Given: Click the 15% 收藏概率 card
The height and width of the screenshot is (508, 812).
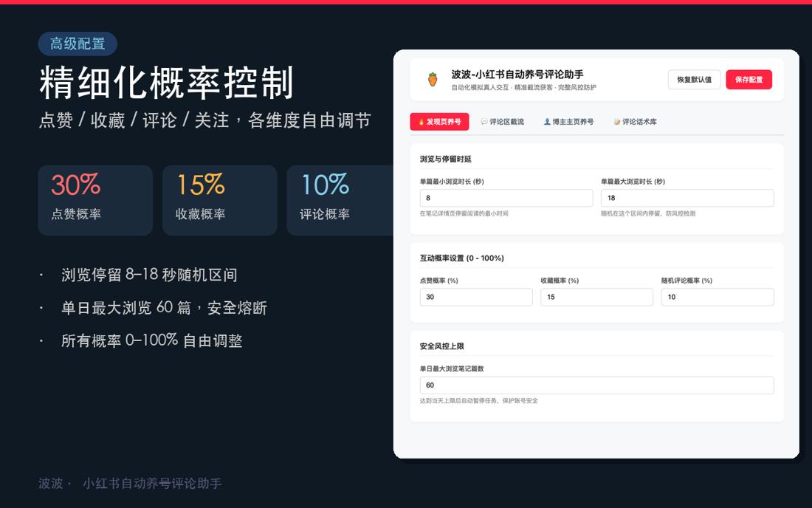Looking at the screenshot, I should point(219,200).
